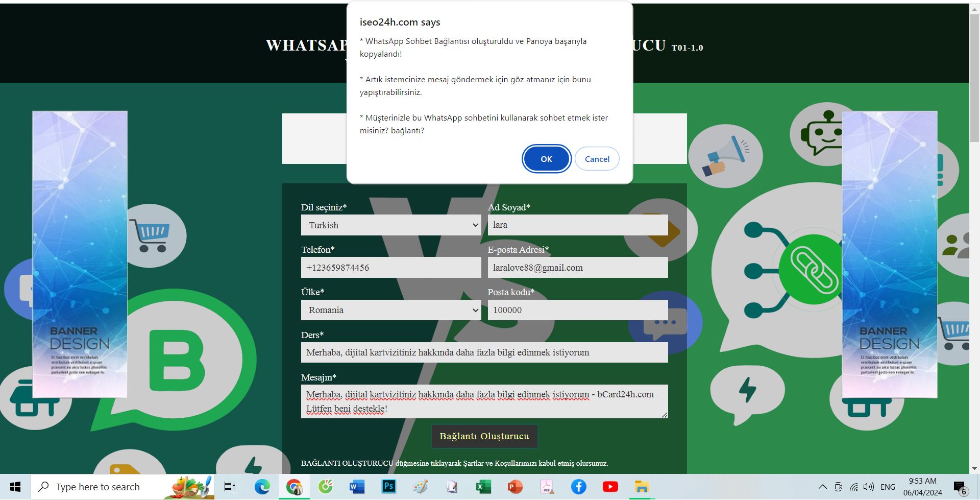The width and height of the screenshot is (980, 500).
Task: Open the notification center icon
Action: [960, 487]
